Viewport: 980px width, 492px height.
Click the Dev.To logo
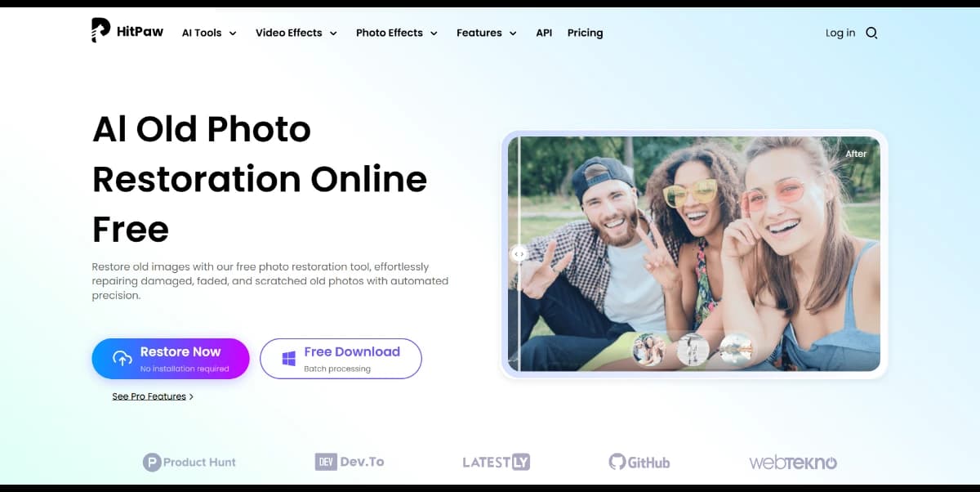click(x=350, y=462)
